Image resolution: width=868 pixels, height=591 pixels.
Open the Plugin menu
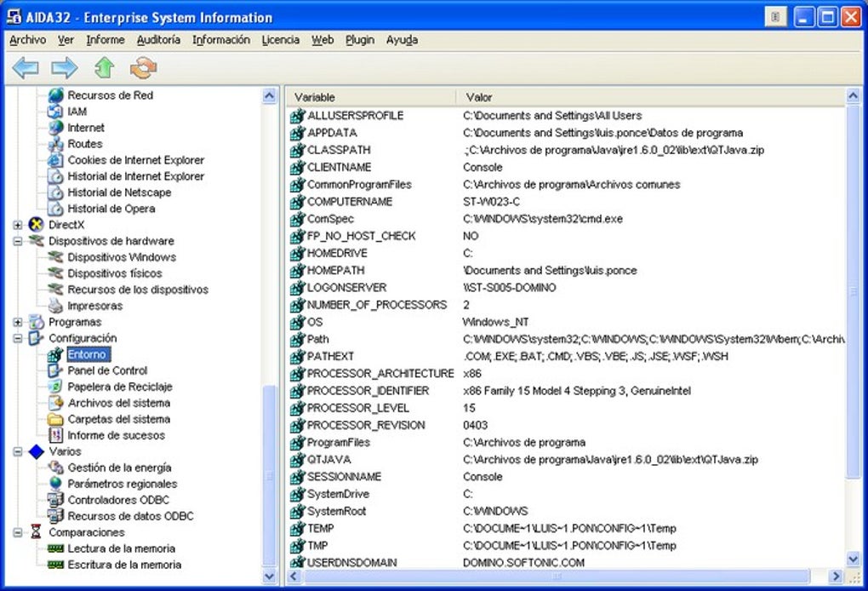[360, 40]
